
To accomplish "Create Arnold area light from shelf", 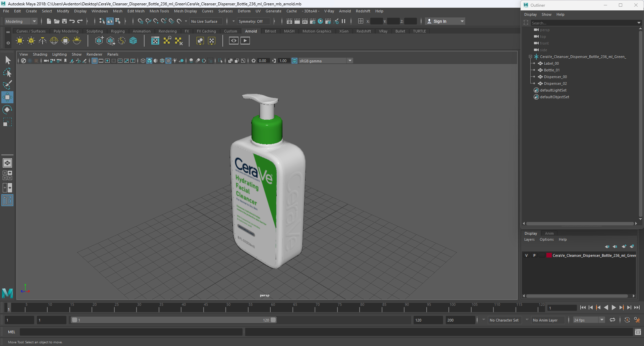I will tap(20, 41).
